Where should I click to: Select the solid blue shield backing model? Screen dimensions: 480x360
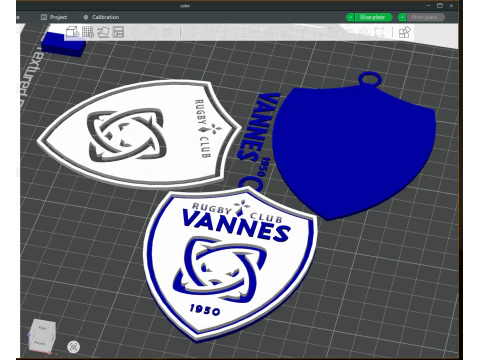pyautogui.click(x=354, y=147)
